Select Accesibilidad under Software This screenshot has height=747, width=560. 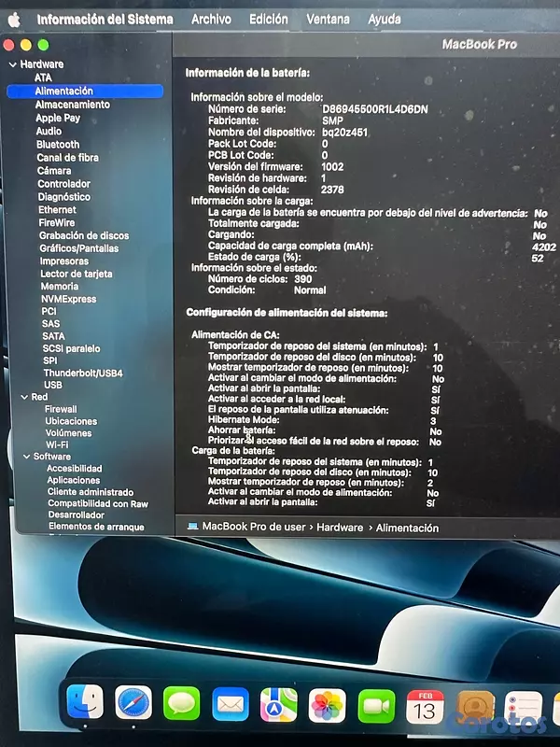pyautogui.click(x=75, y=469)
